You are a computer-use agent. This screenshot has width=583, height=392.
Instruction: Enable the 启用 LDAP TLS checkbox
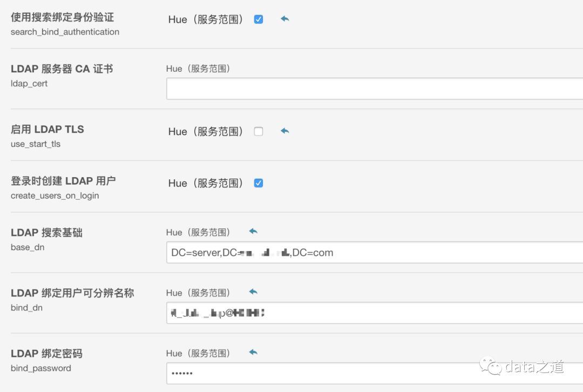258,131
